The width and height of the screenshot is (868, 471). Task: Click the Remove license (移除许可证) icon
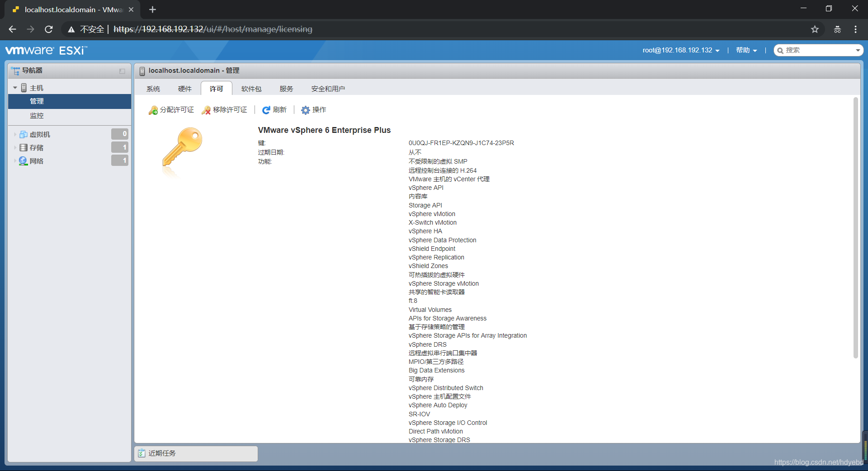[x=206, y=110]
